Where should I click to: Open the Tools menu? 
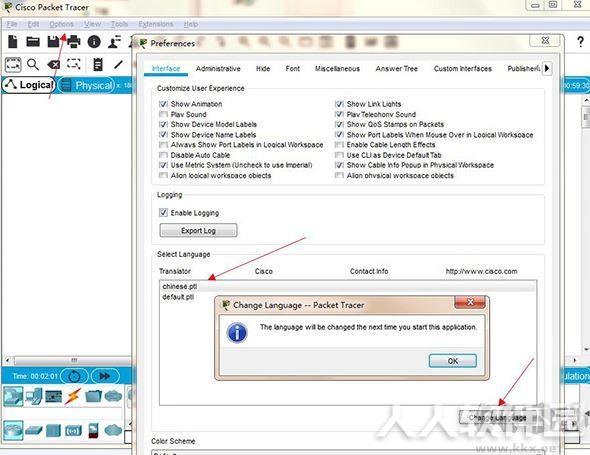[119, 24]
